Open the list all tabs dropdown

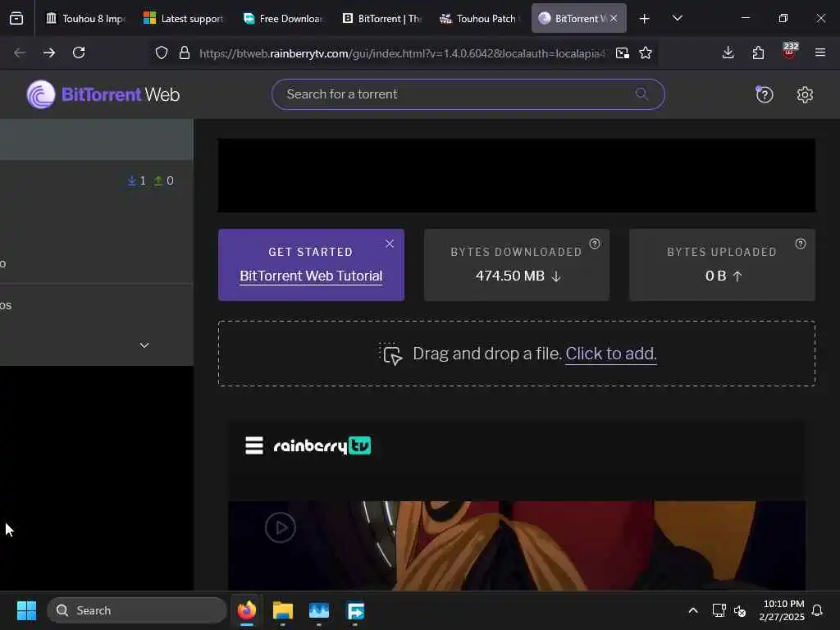pyautogui.click(x=677, y=19)
